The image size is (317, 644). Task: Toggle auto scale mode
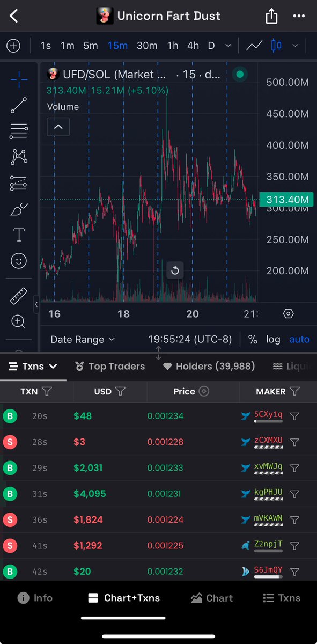[299, 339]
